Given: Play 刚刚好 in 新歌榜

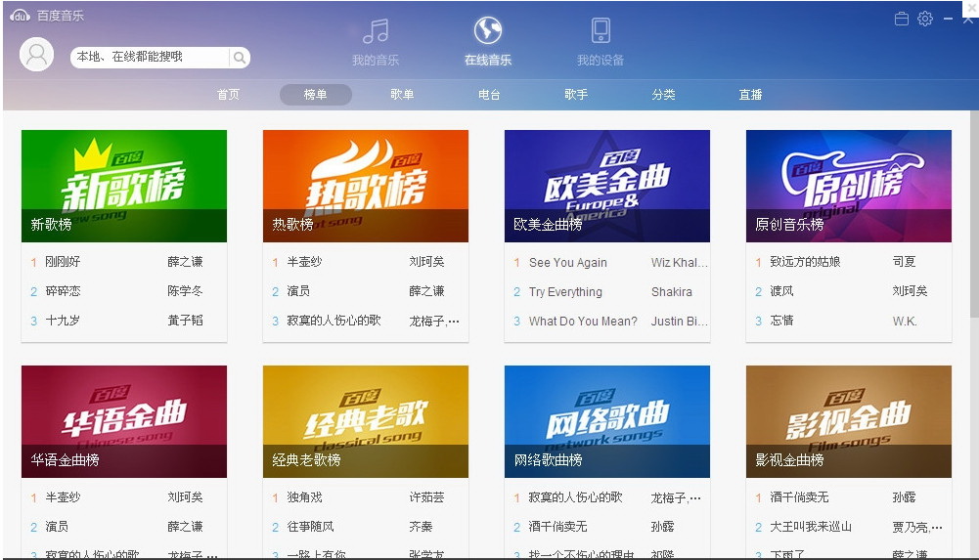Looking at the screenshot, I should click(63, 262).
